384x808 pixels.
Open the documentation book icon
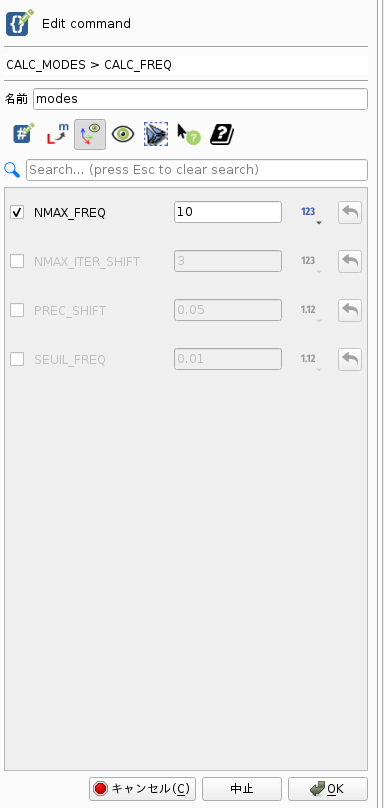(x=222, y=134)
